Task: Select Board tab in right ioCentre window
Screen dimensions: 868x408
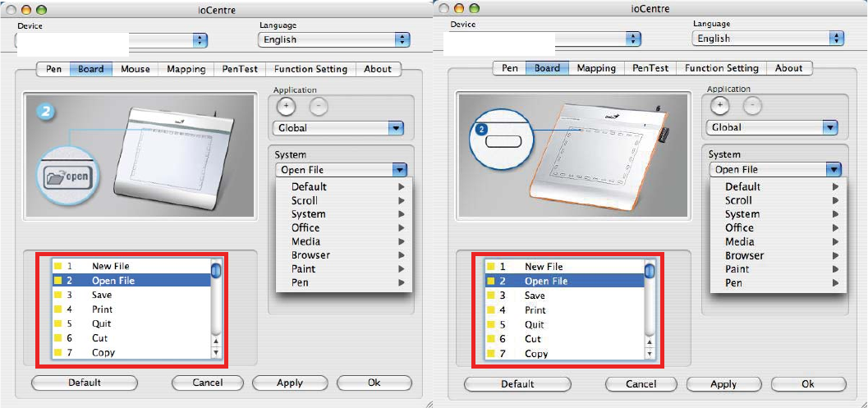Action: (x=547, y=68)
